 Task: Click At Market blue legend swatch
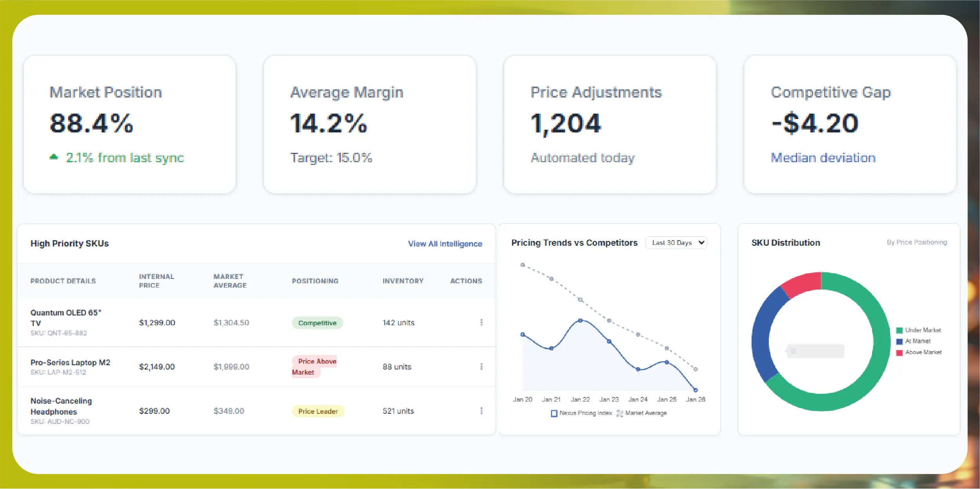(x=899, y=341)
